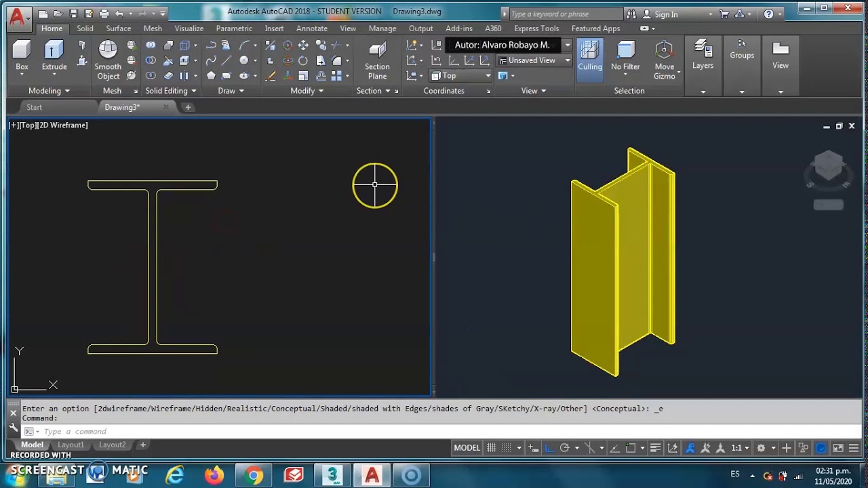Click the Autodesk App Store cart icon

click(724, 14)
